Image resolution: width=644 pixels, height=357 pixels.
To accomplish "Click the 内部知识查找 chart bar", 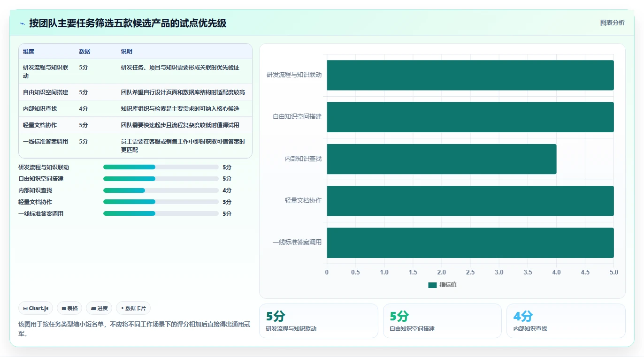I will click(442, 159).
